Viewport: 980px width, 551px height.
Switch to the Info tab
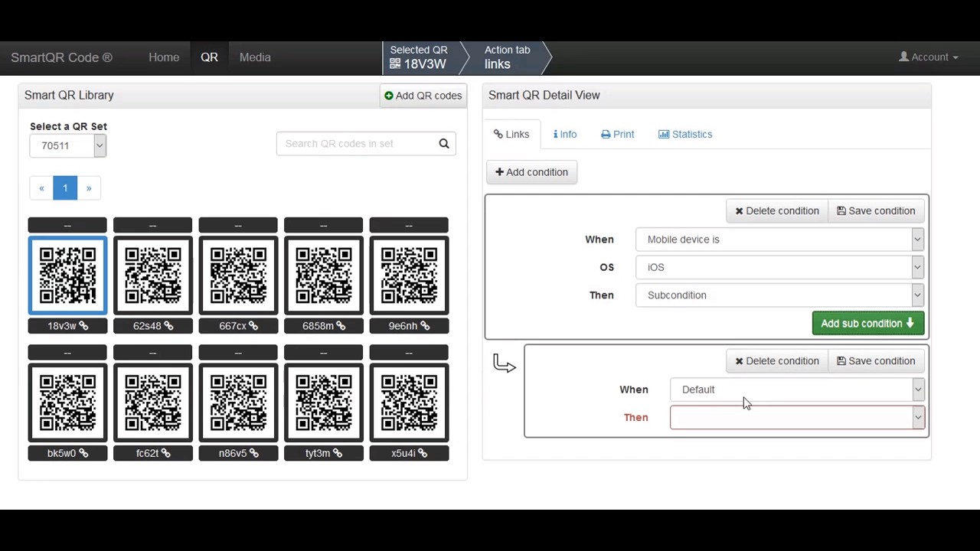pyautogui.click(x=565, y=134)
